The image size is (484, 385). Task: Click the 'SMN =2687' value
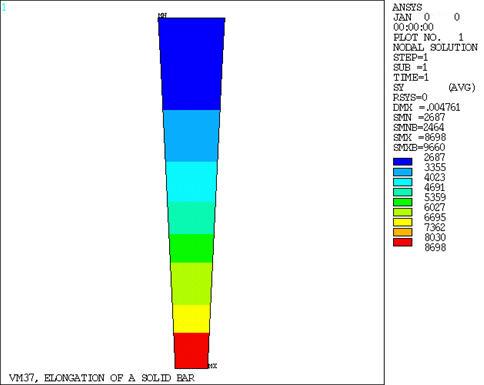tap(419, 117)
